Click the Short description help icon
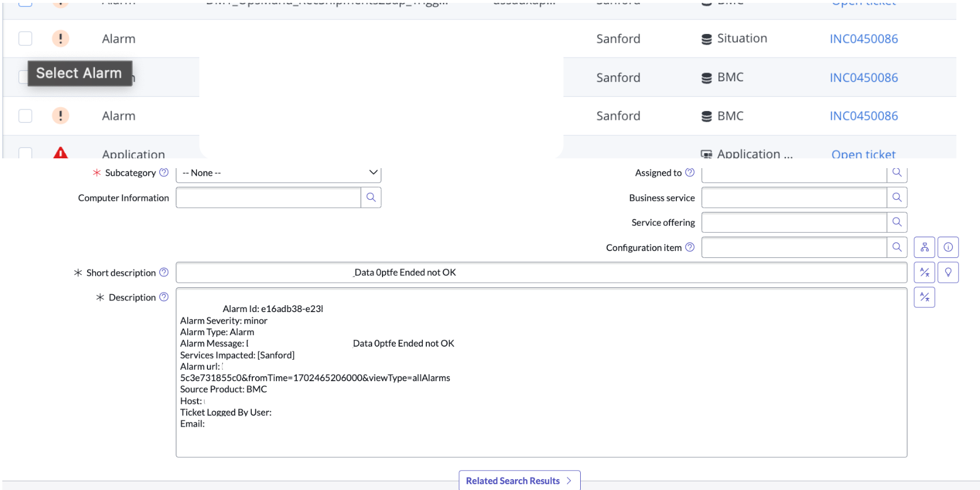 164,272
